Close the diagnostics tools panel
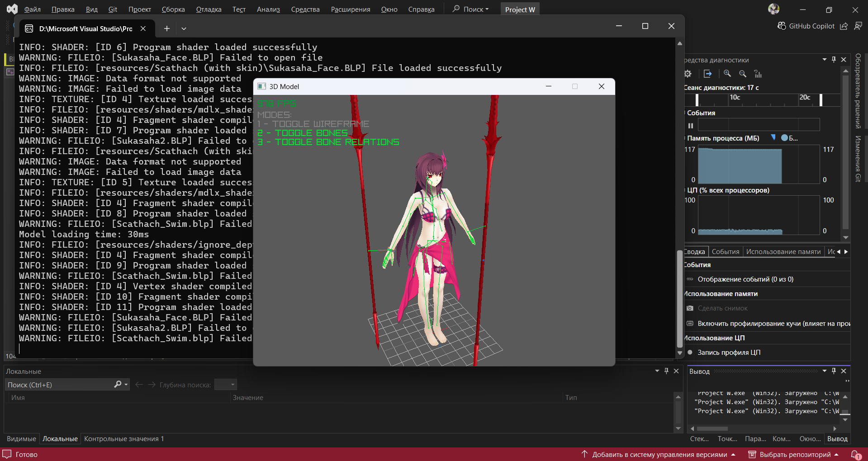The width and height of the screenshot is (868, 461). 844,60
